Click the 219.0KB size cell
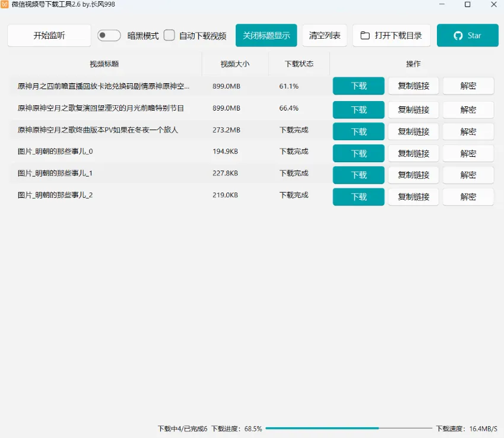 click(x=225, y=195)
